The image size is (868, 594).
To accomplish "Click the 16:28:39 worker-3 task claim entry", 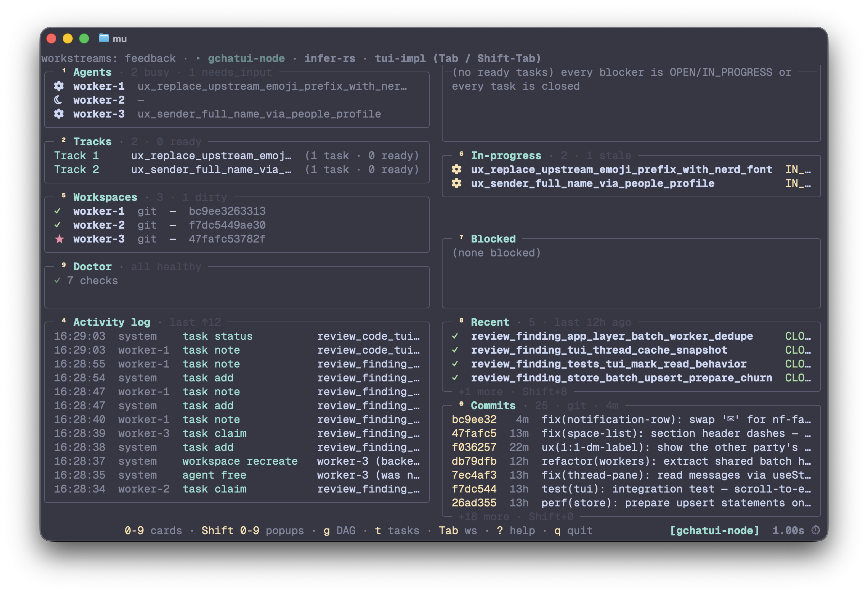I will coord(237,433).
